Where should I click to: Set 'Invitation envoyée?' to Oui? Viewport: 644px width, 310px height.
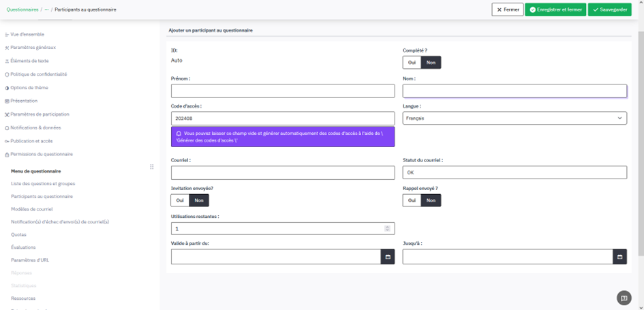[180, 200]
